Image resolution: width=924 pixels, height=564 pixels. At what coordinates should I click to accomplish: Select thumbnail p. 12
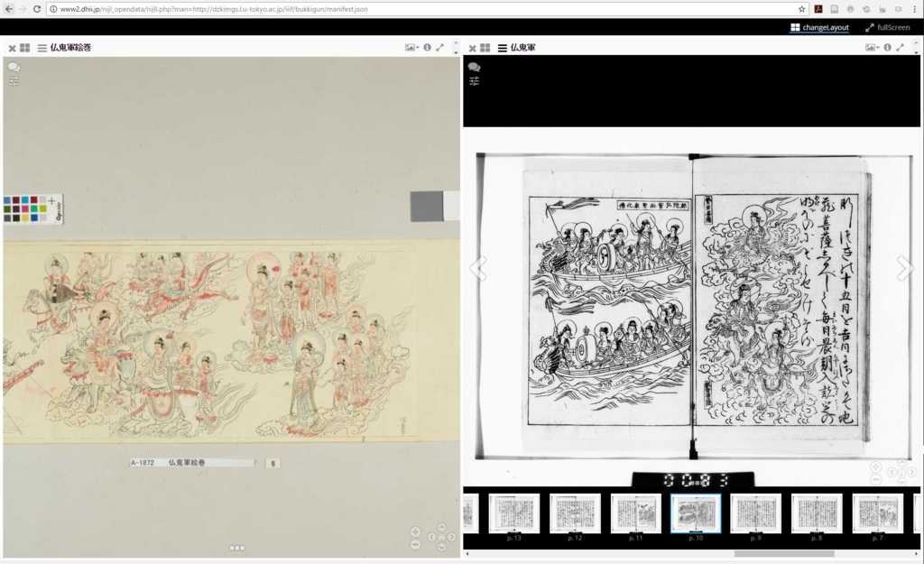pos(575,513)
